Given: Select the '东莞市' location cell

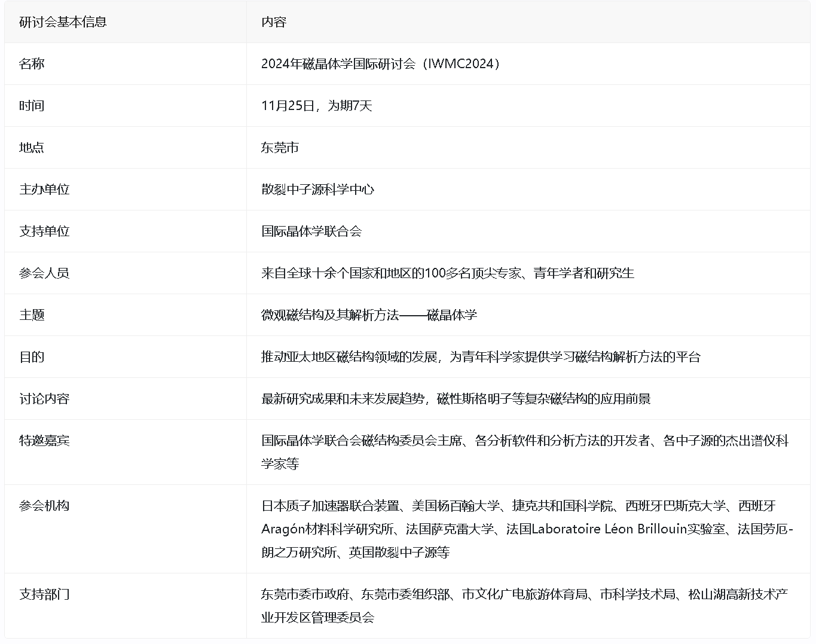Looking at the screenshot, I should coord(280,148).
